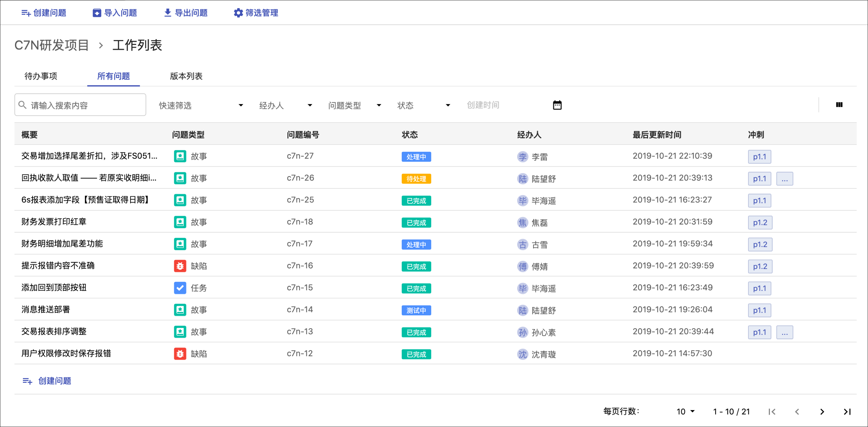868x427 pixels.
Task: Click the 任务 checkmark icon for c7n-15
Action: [x=180, y=288]
